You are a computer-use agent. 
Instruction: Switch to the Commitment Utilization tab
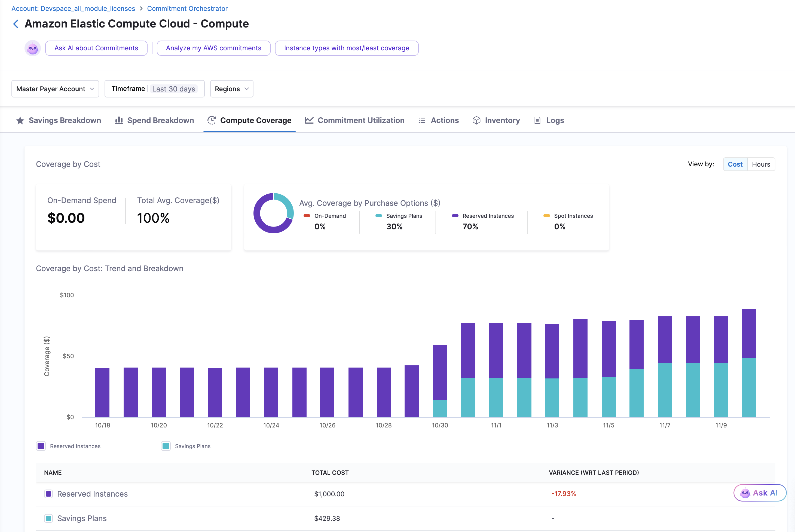pyautogui.click(x=361, y=120)
